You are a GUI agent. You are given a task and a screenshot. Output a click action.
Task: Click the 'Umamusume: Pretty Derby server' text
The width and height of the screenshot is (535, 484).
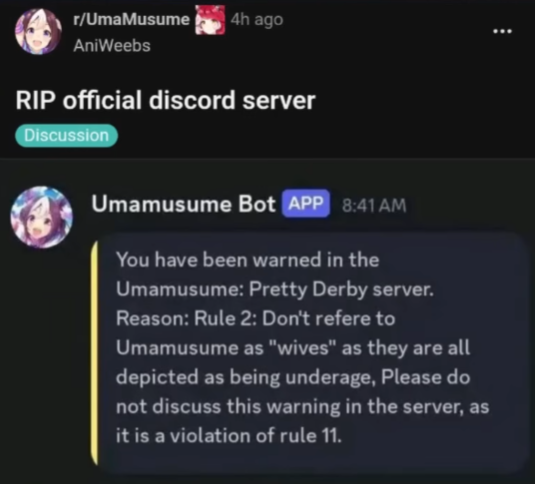click(x=275, y=290)
